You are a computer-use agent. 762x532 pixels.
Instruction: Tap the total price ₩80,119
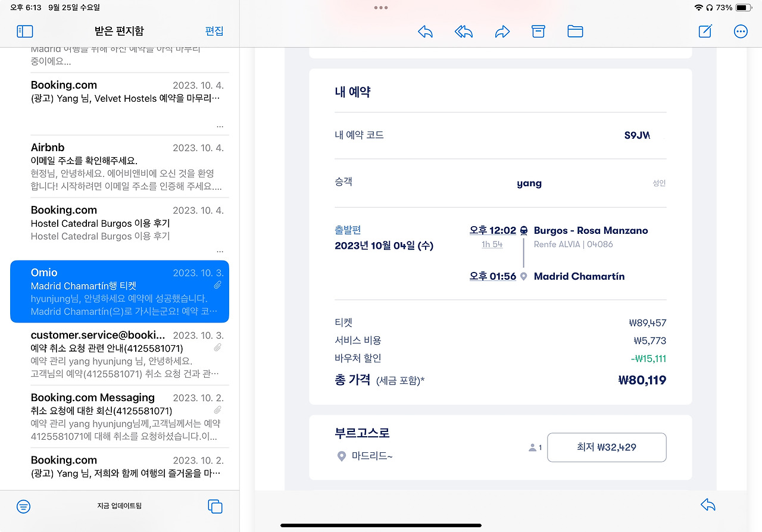[642, 380]
